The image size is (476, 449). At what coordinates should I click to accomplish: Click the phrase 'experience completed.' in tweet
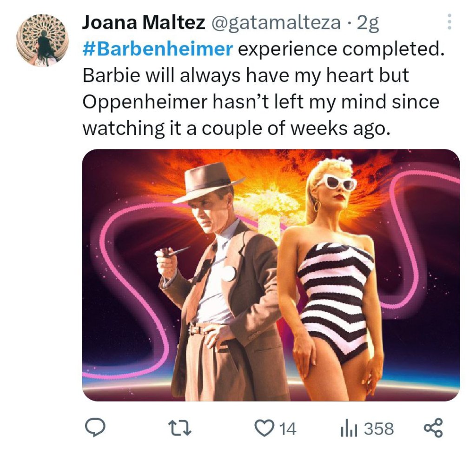(x=338, y=49)
